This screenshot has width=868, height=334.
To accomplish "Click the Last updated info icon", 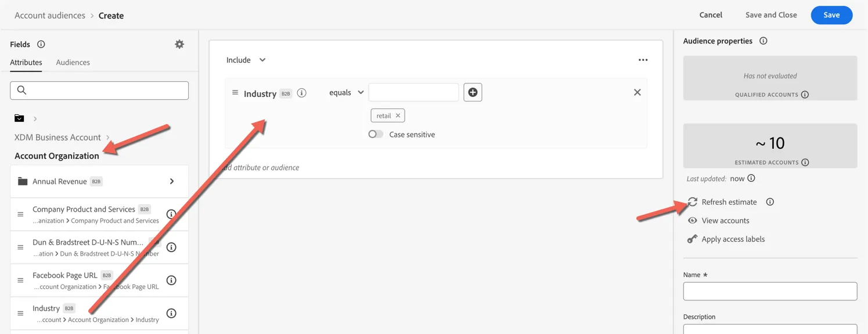I will click(751, 178).
